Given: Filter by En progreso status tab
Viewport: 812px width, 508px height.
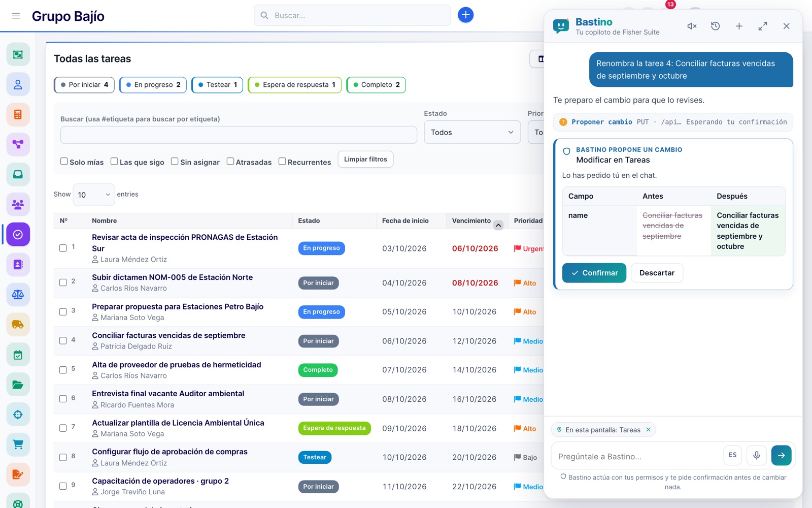Looking at the screenshot, I should coord(153,85).
